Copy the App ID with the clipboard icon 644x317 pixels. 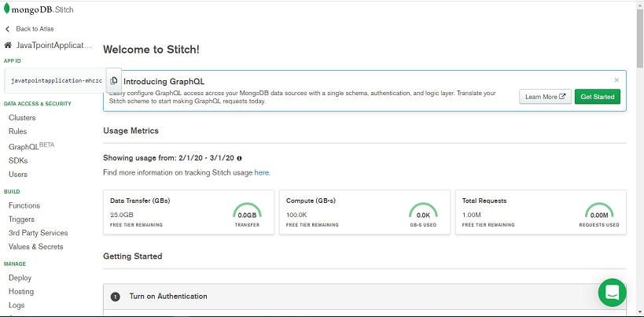pyautogui.click(x=114, y=80)
